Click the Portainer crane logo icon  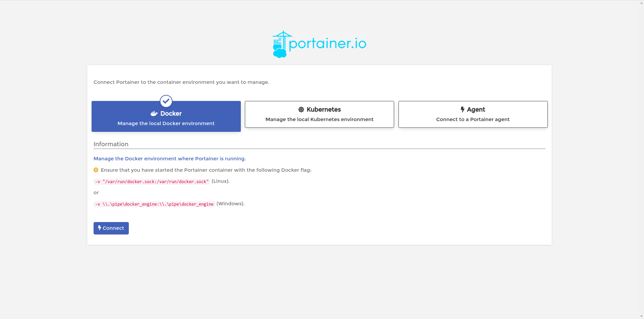280,44
